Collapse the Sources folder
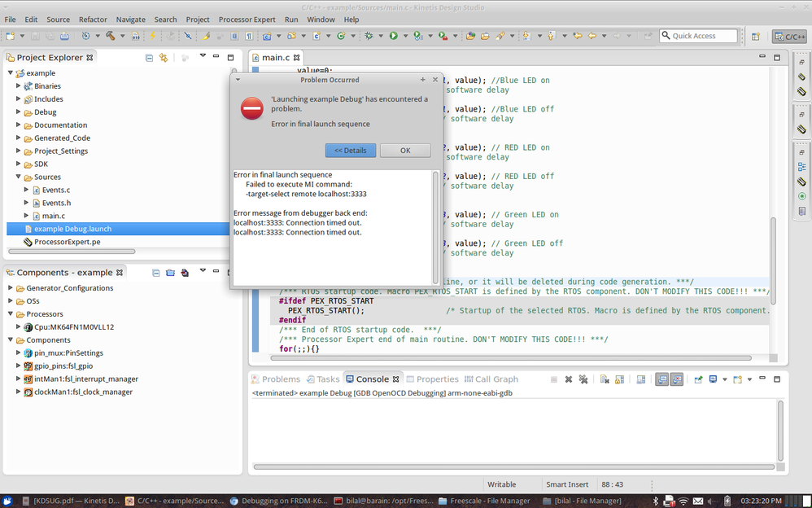This screenshot has width=812, height=508. tap(18, 177)
